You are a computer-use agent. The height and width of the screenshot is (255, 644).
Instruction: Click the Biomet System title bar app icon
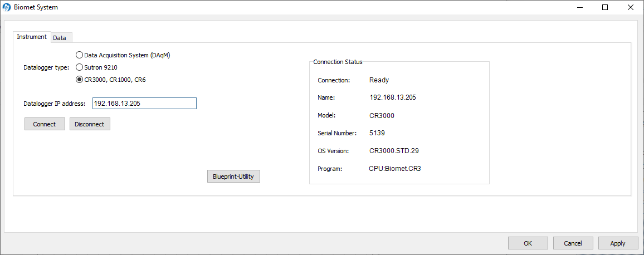6,7
